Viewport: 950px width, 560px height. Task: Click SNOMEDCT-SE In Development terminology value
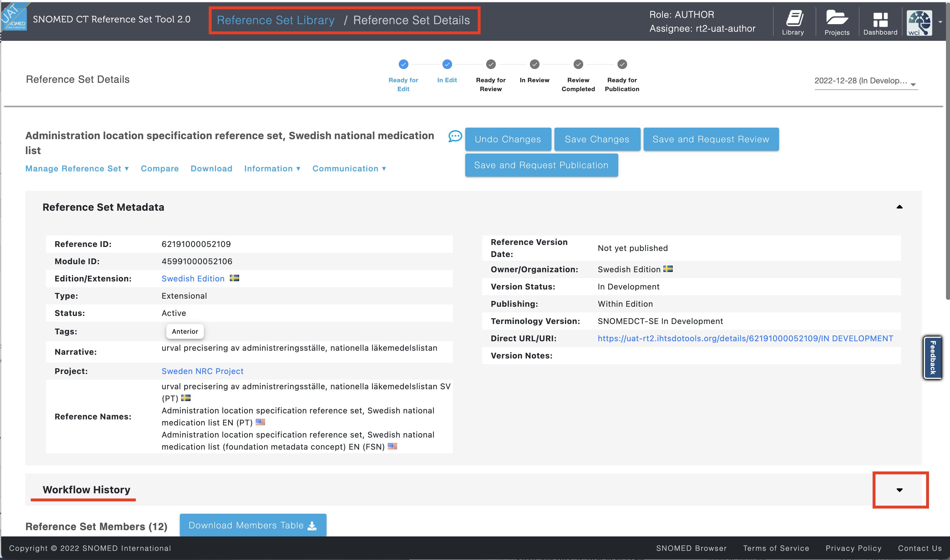point(660,321)
